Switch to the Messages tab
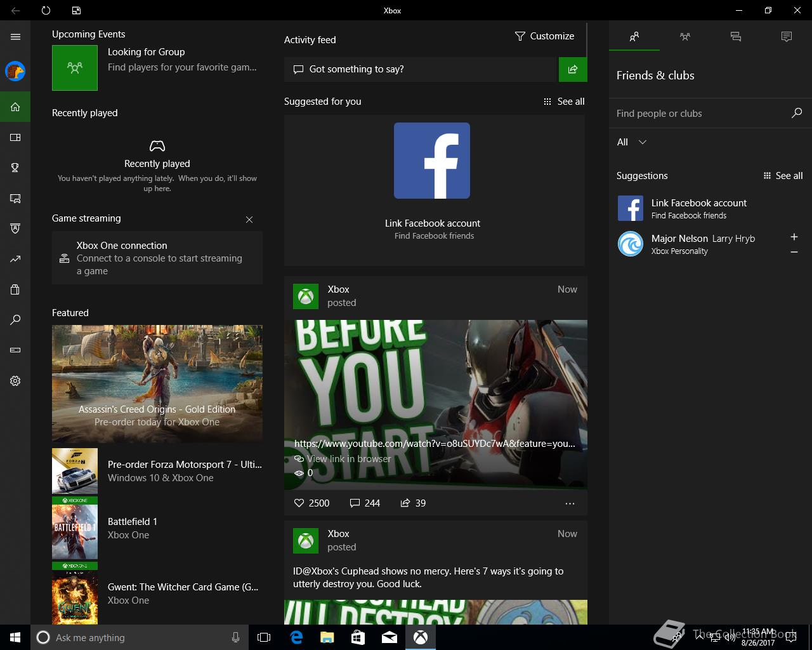Image resolution: width=812 pixels, height=650 pixels. click(736, 37)
